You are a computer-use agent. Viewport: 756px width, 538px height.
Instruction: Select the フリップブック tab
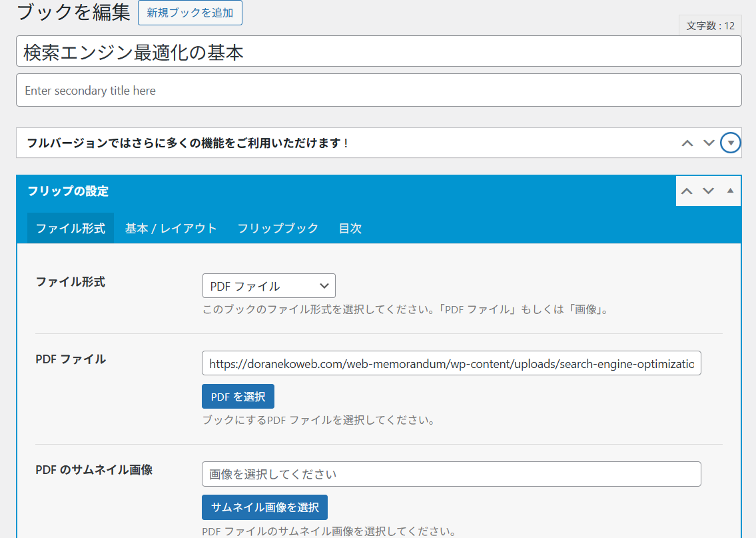click(278, 228)
